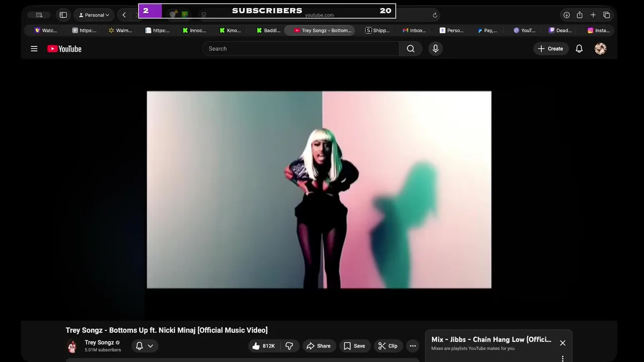
Task: Switch to the Baddi... tab
Action: (x=268, y=31)
